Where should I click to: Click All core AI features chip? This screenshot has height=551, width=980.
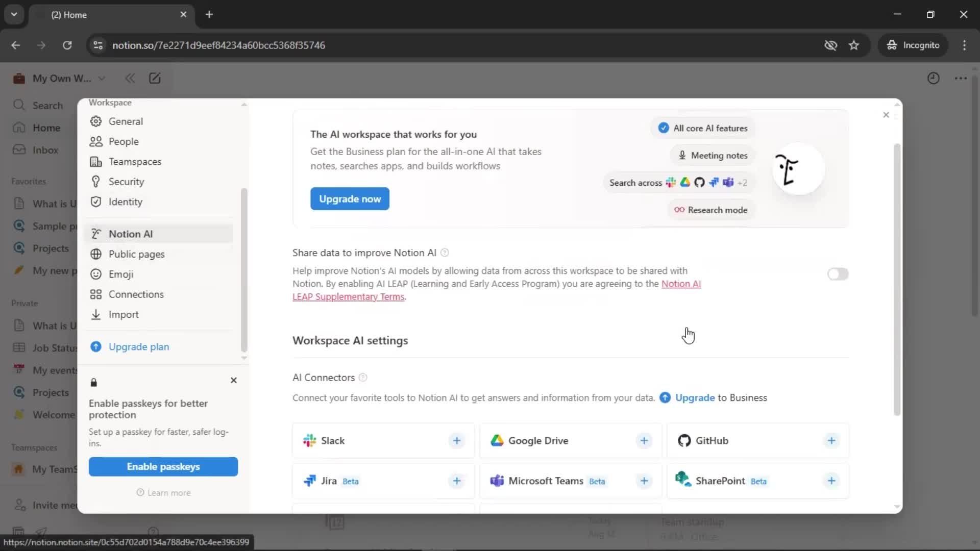click(x=703, y=128)
